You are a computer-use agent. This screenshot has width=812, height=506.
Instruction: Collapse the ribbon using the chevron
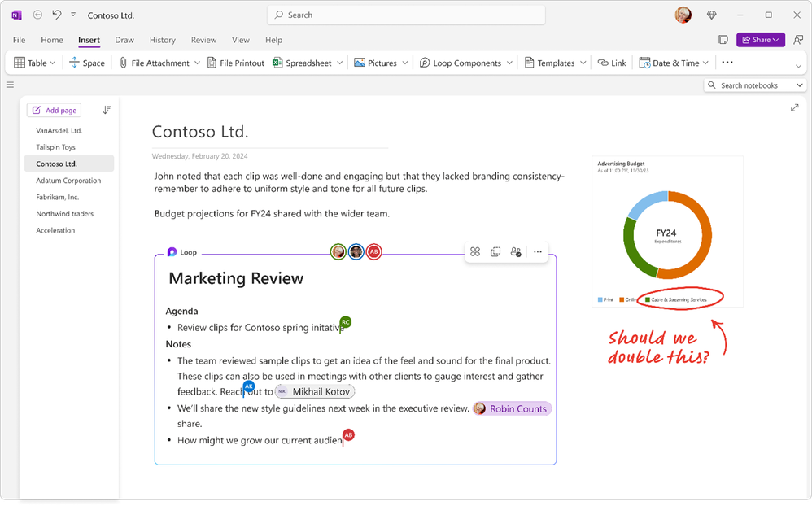798,66
